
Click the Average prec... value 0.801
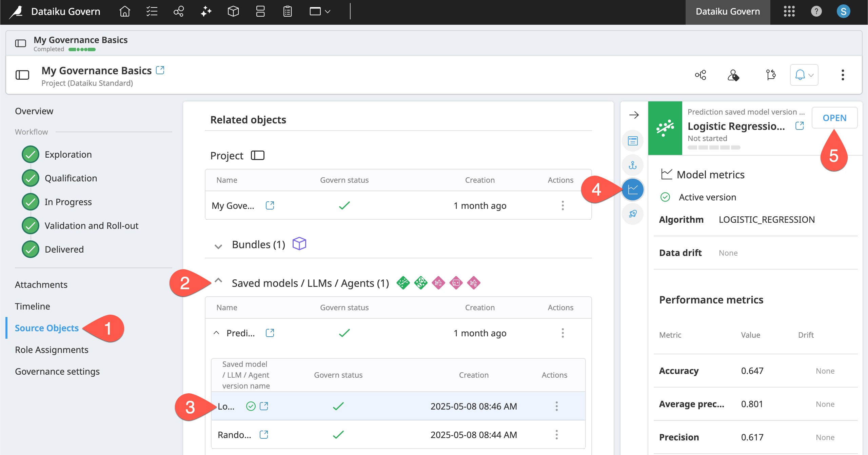[752, 404]
